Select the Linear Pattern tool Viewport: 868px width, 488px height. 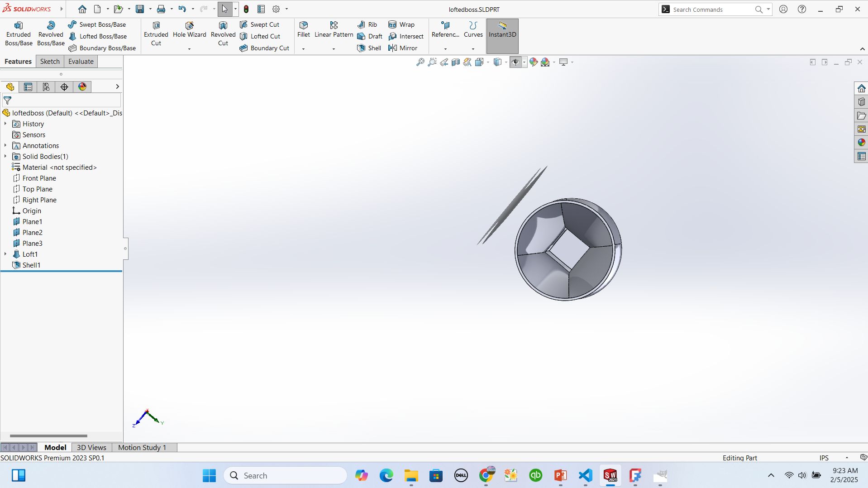(334, 30)
